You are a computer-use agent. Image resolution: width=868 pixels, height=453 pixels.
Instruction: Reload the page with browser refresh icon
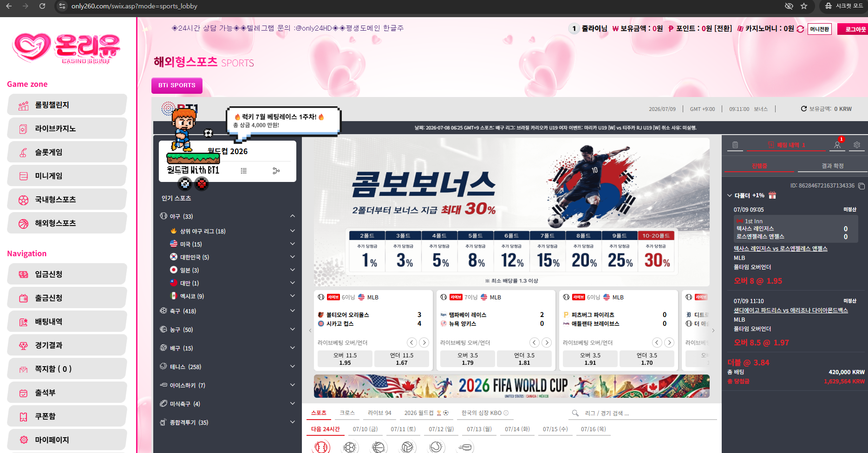click(x=42, y=6)
